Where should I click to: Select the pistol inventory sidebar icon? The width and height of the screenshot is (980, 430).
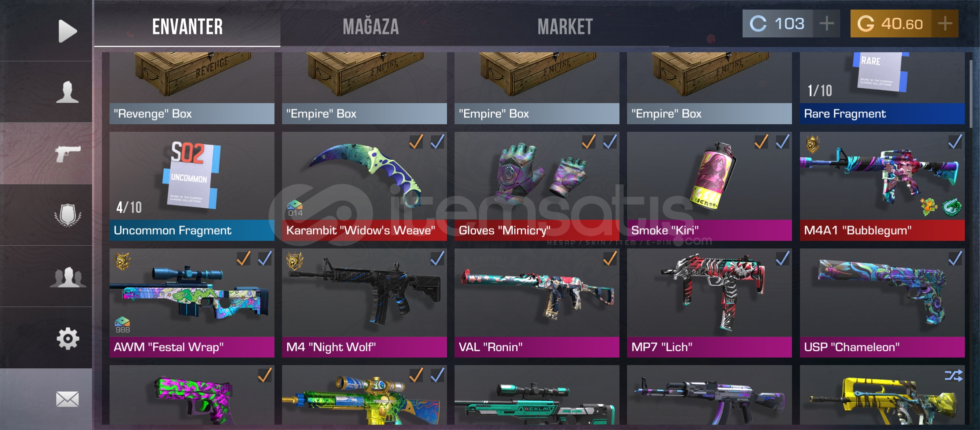68,153
